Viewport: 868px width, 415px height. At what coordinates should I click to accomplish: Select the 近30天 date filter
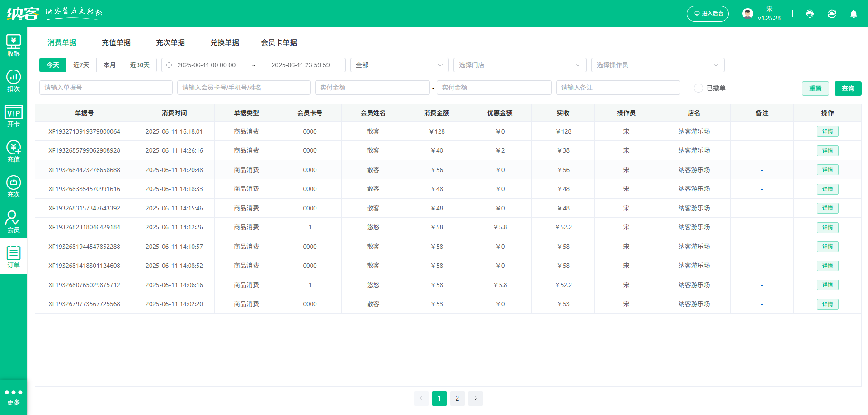pos(140,65)
